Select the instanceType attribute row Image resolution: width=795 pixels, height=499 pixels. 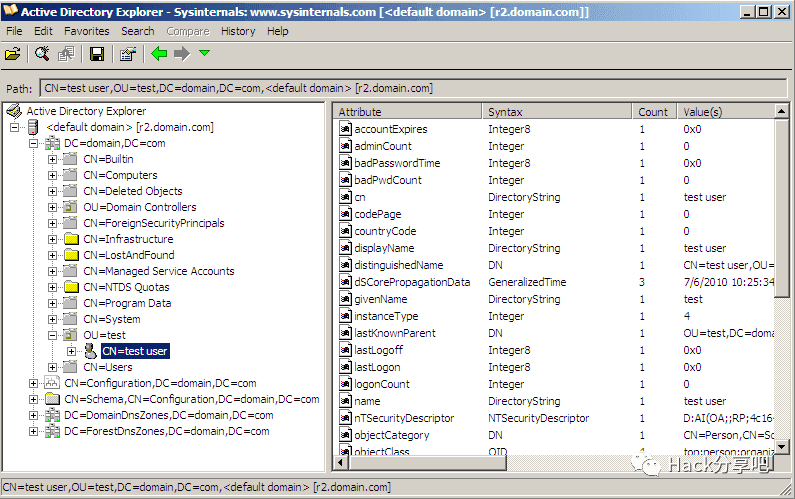pos(554,316)
